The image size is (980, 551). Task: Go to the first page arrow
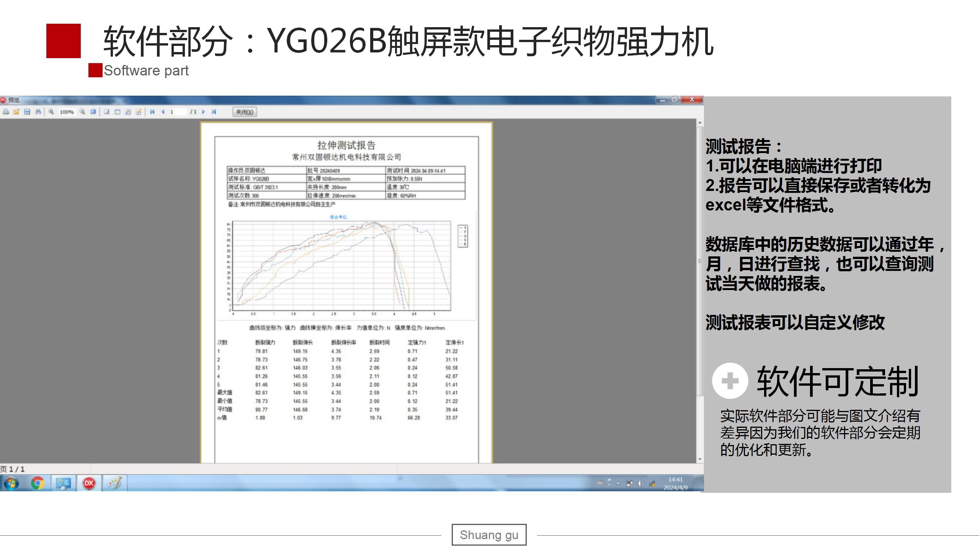coord(152,112)
